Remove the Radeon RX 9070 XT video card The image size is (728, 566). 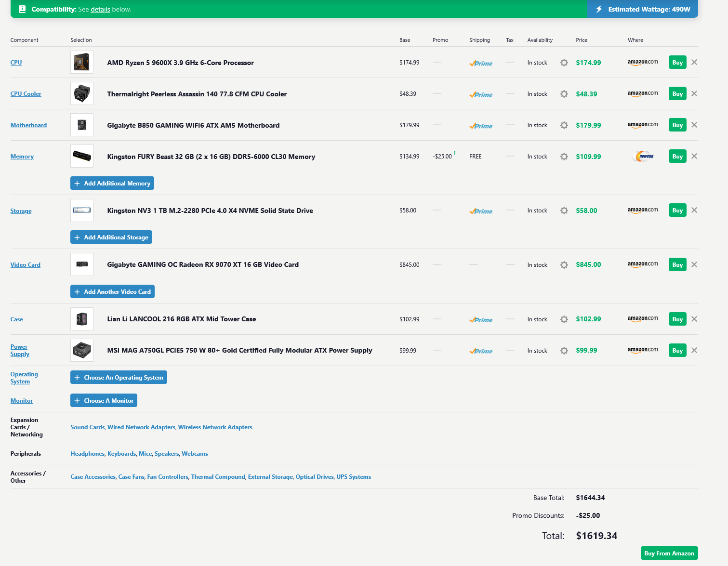(x=694, y=264)
